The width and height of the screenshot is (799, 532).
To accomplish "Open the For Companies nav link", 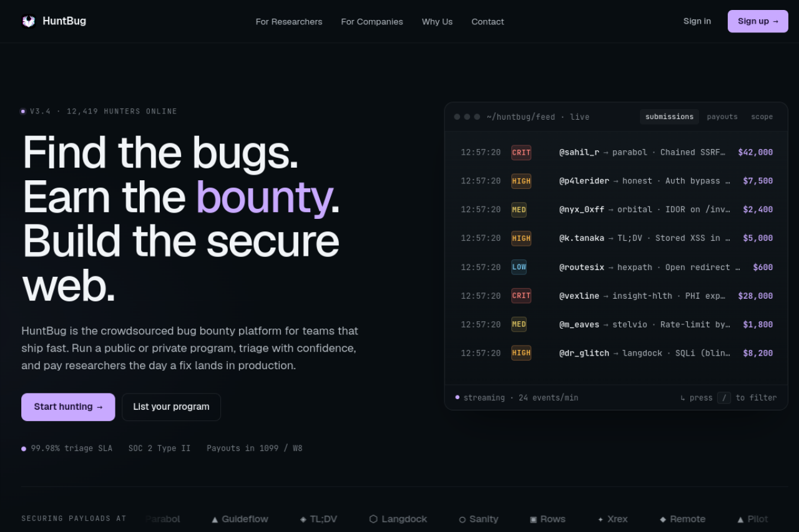I will click(372, 21).
